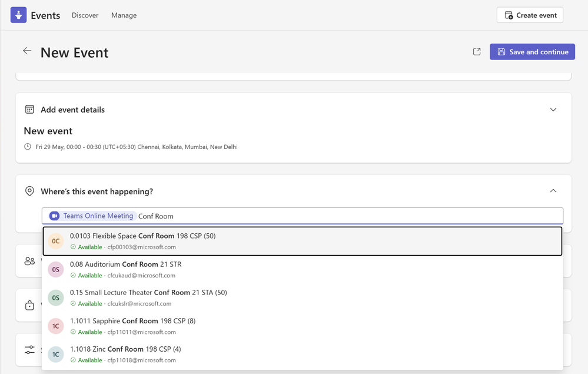This screenshot has width=588, height=374.
Task: Click the 0S avatar for Auditorium room
Action: tap(56, 270)
